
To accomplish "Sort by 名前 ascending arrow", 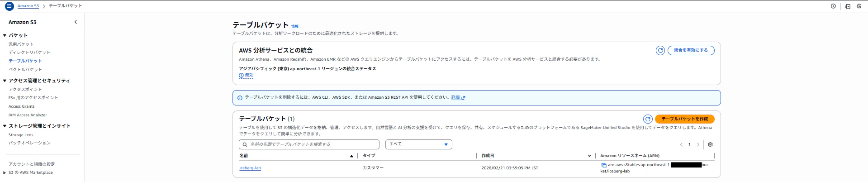I will click(x=351, y=156).
